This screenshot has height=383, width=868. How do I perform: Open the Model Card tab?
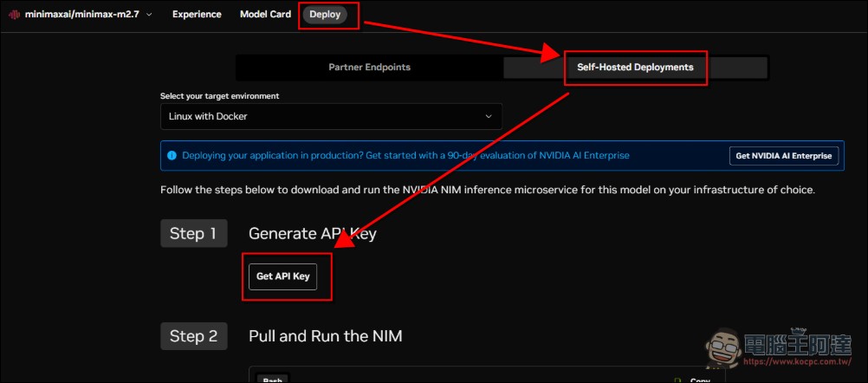265,15
